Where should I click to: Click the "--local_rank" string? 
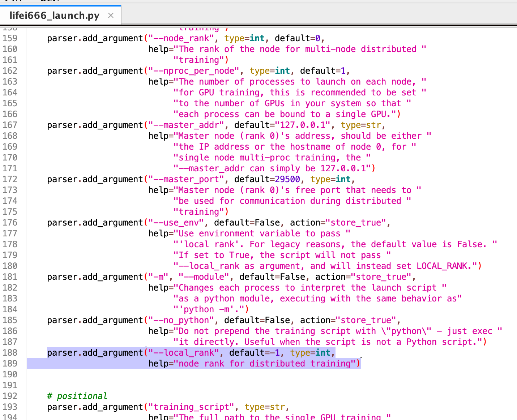coord(184,353)
